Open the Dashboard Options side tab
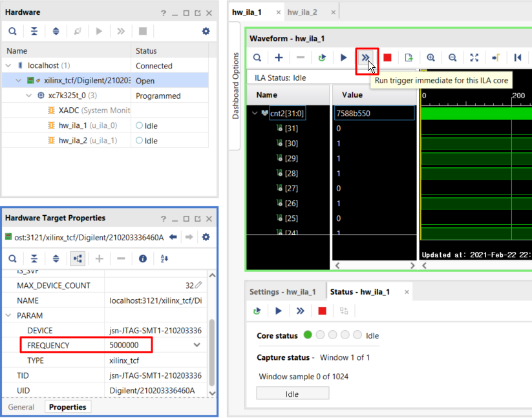The image size is (532, 418). tap(235, 86)
